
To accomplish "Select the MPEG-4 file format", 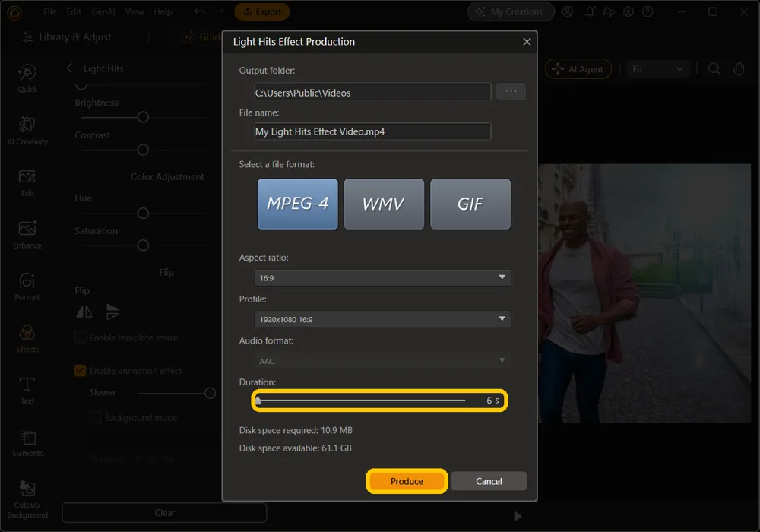I will 298,204.
